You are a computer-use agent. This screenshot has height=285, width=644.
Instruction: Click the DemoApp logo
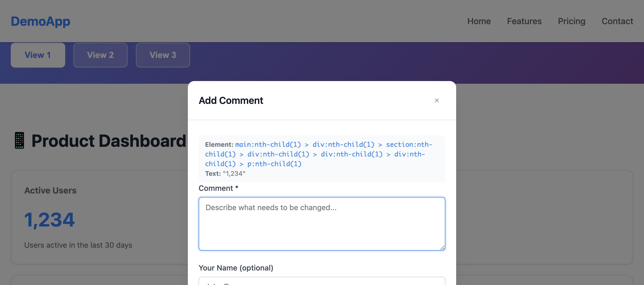point(40,21)
